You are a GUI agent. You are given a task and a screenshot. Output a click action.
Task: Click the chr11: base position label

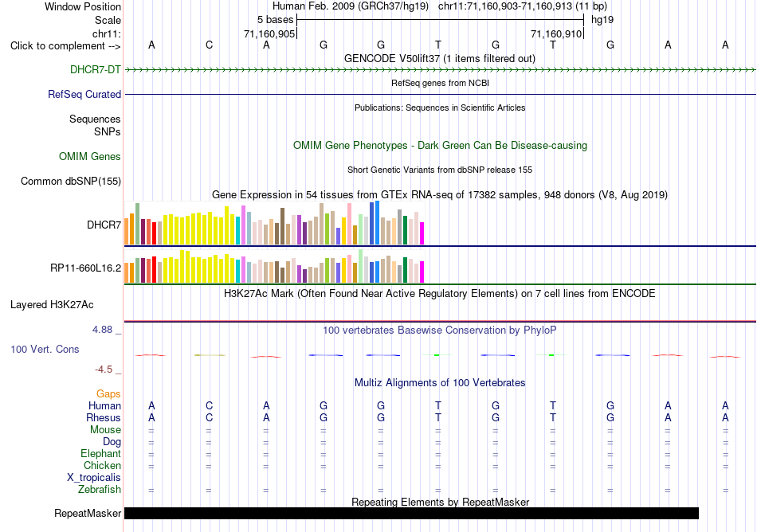106,33
